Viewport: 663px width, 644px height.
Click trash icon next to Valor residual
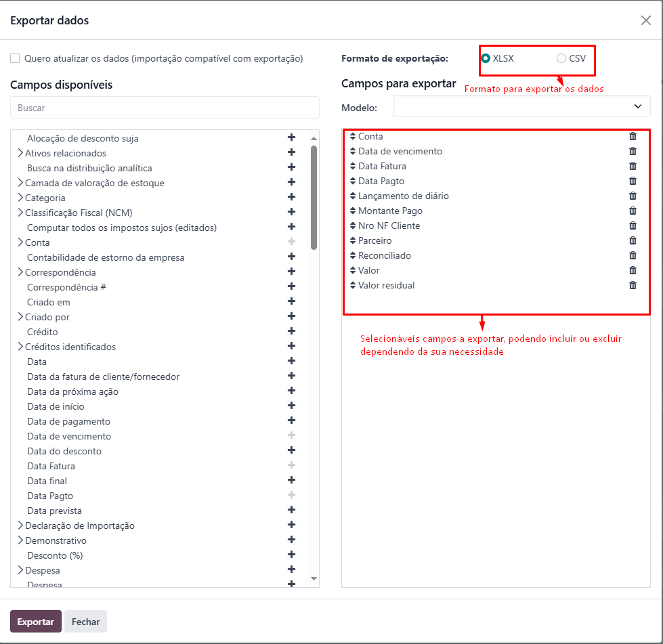pos(633,285)
